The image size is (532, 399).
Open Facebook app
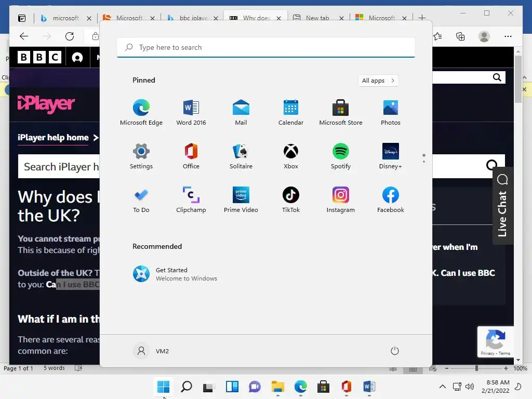391,200
